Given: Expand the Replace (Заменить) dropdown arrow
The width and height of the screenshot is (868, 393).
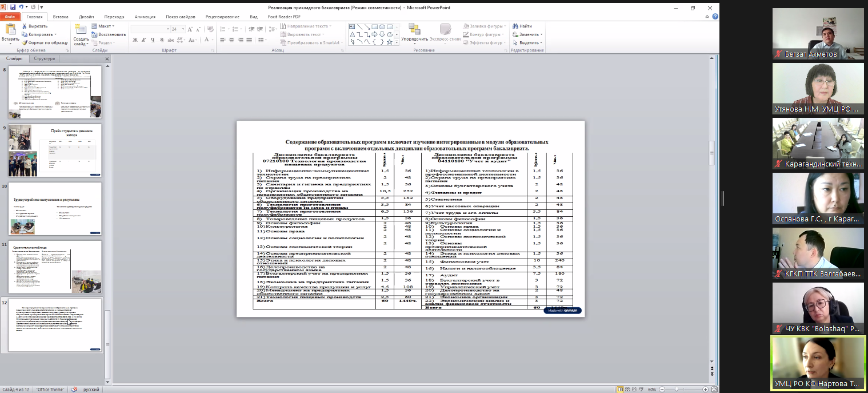Looking at the screenshot, I should point(541,34).
